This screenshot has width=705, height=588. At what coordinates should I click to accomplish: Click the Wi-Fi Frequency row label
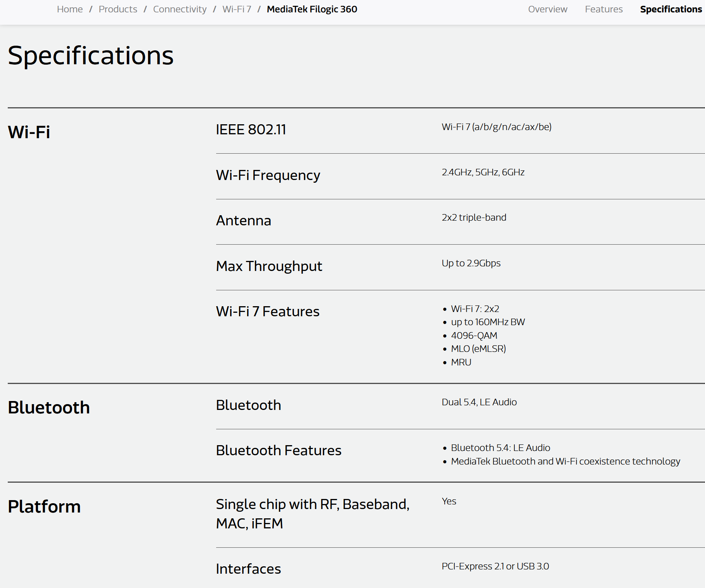tap(268, 175)
